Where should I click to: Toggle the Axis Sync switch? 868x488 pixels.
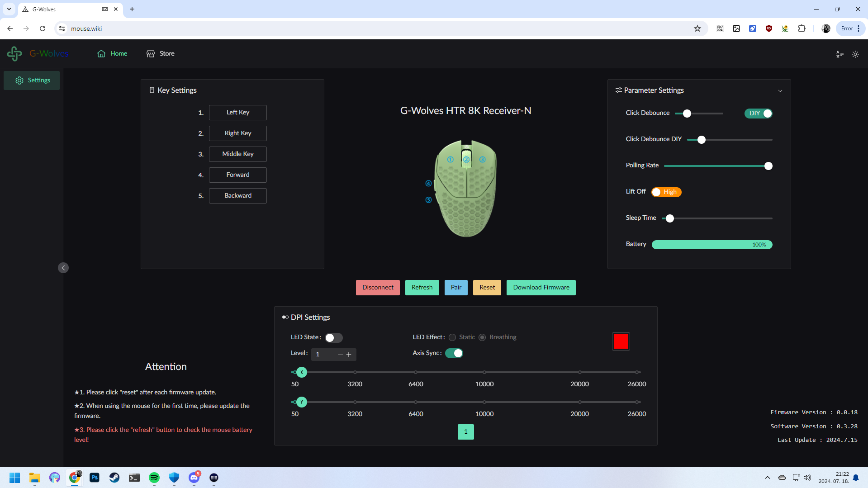454,353
